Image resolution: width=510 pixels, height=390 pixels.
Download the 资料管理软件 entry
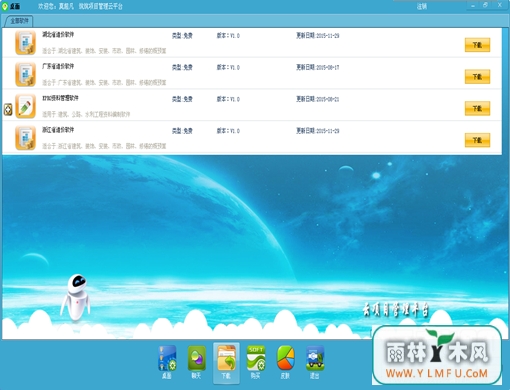pyautogui.click(x=477, y=108)
